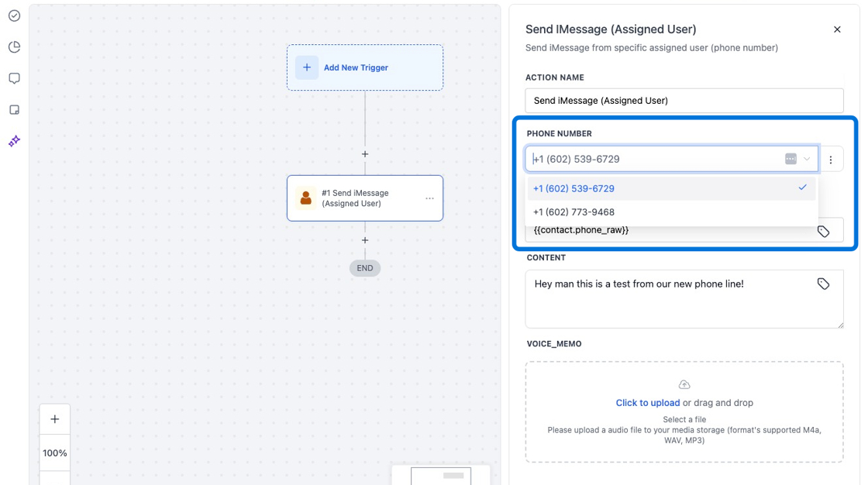Open the pie chart analytics icon in sidebar
This screenshot has height=485, width=868.
tap(13, 46)
